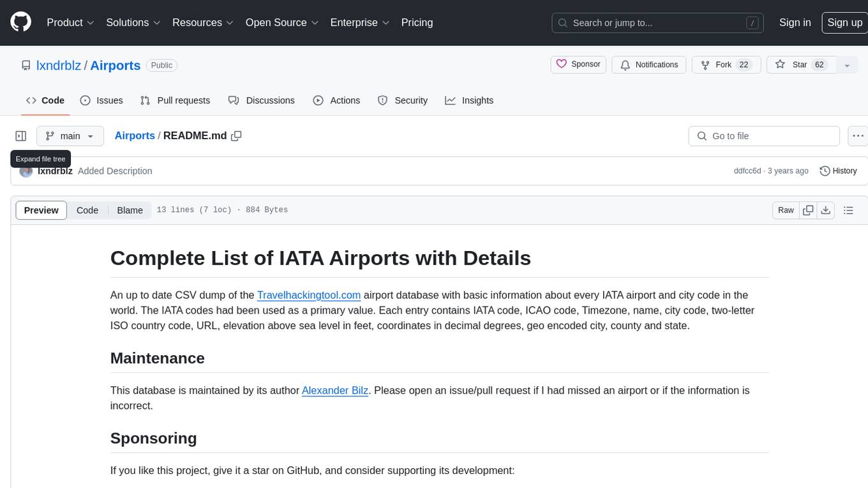Image resolution: width=868 pixels, height=488 pixels.
Task: Expand the Product menu
Action: (x=70, y=22)
